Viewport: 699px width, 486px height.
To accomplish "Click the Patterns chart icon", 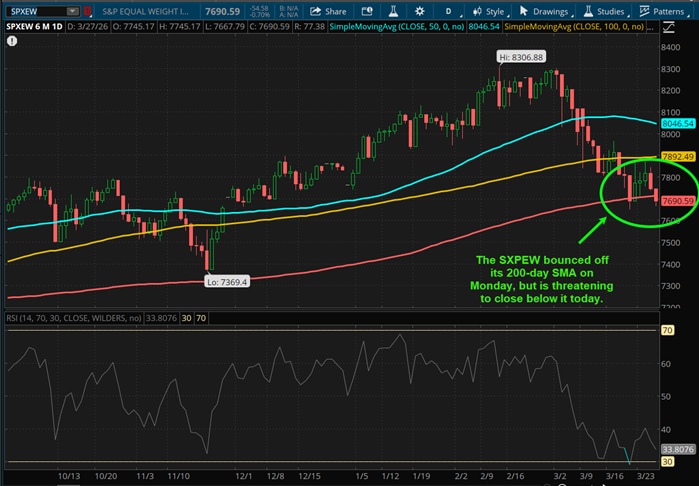I will click(644, 11).
